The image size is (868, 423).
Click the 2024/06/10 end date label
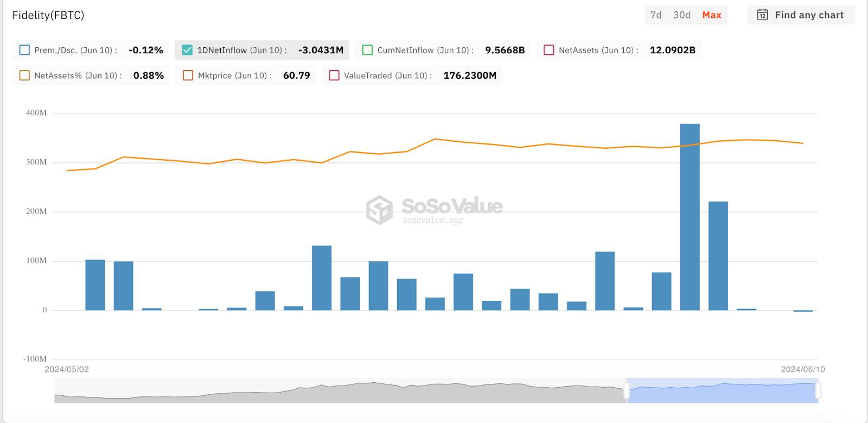coord(803,369)
